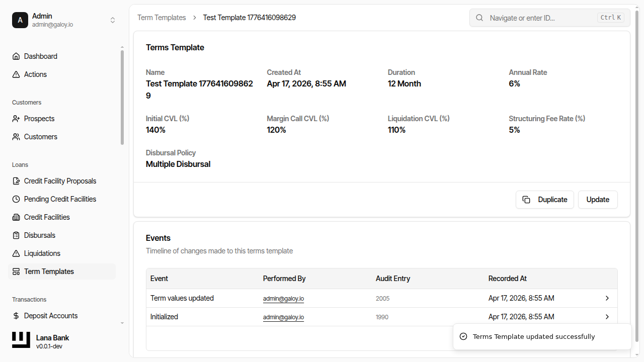Image resolution: width=644 pixels, height=362 pixels.
Task: Click the Credit Facilities building icon
Action: point(16,217)
